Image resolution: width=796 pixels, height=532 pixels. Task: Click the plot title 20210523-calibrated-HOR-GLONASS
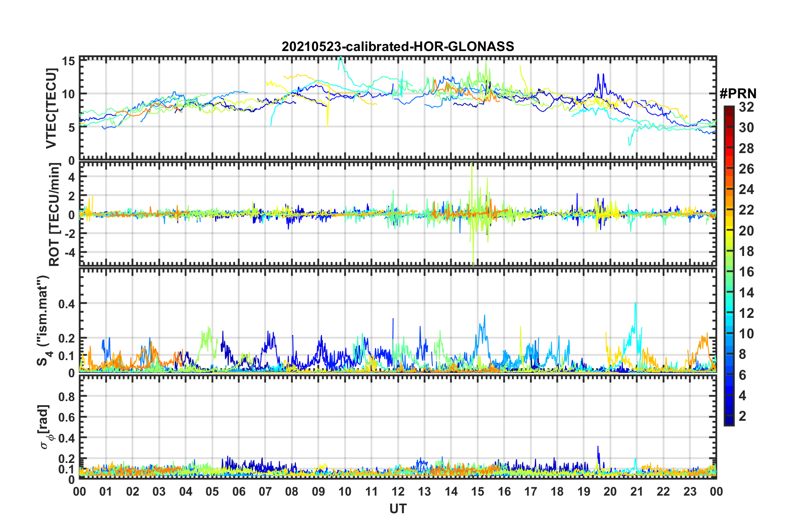[398, 46]
